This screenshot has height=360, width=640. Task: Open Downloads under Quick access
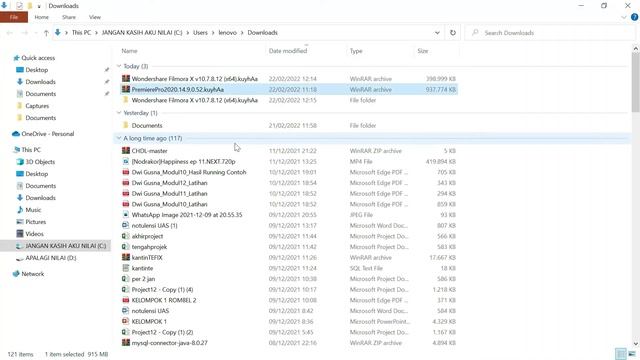pos(40,82)
